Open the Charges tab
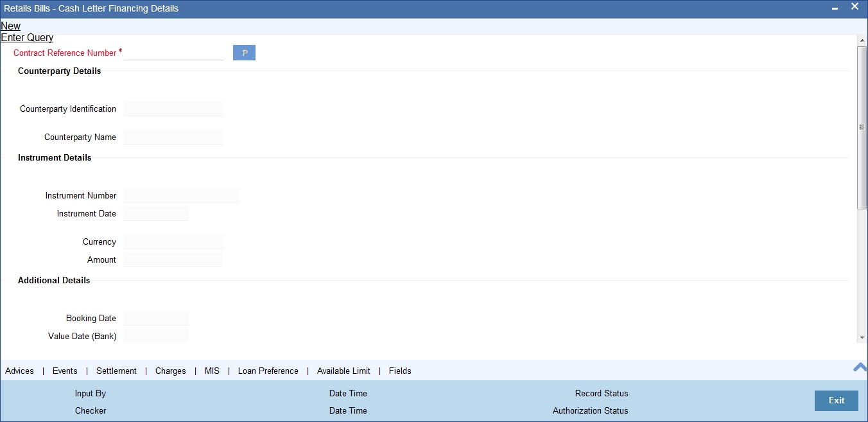Viewport: 868px width, 422px height. [171, 371]
